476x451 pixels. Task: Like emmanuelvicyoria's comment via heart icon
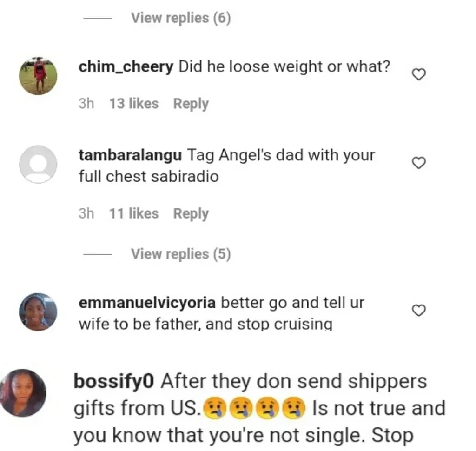click(419, 310)
